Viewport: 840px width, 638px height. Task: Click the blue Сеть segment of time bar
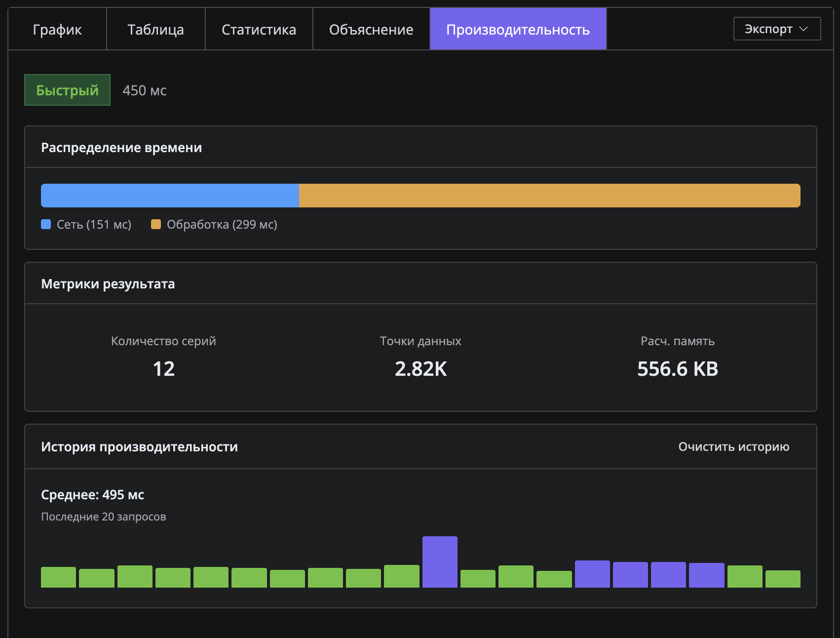(x=170, y=196)
